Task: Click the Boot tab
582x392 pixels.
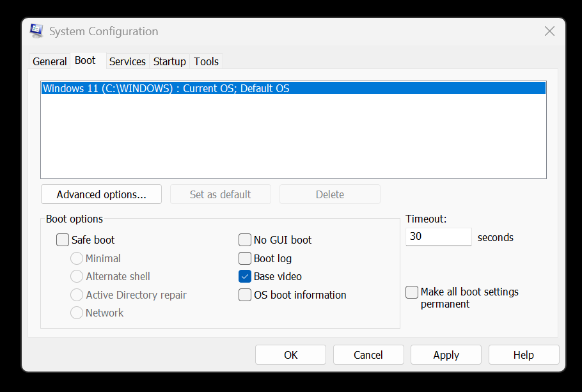Action: pos(85,61)
